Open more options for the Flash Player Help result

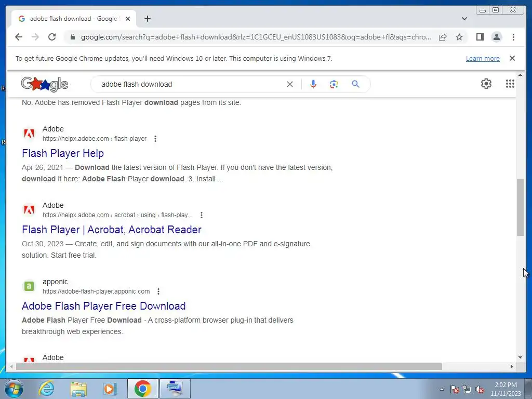click(155, 139)
